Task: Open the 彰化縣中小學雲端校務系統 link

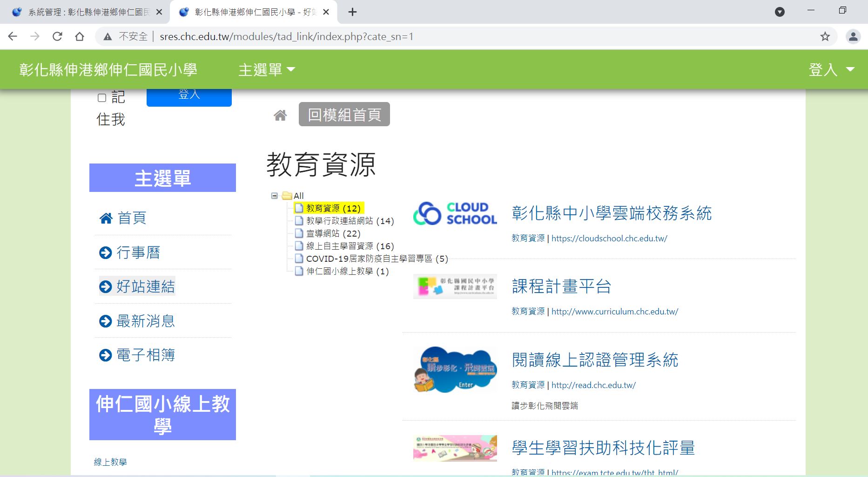Action: [612, 213]
